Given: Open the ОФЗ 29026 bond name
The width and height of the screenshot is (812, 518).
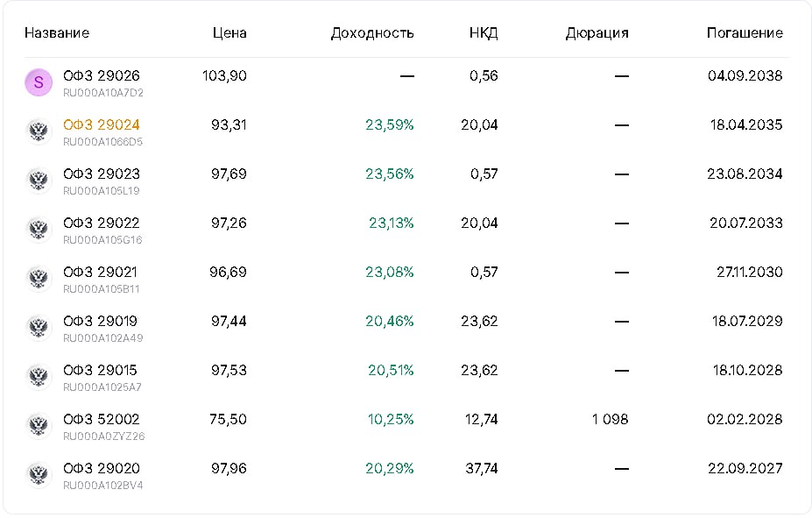Looking at the screenshot, I should 102,76.
